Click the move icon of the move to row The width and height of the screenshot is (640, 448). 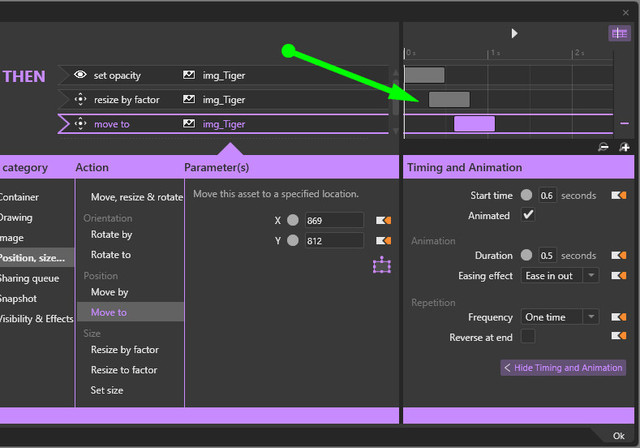click(x=80, y=124)
